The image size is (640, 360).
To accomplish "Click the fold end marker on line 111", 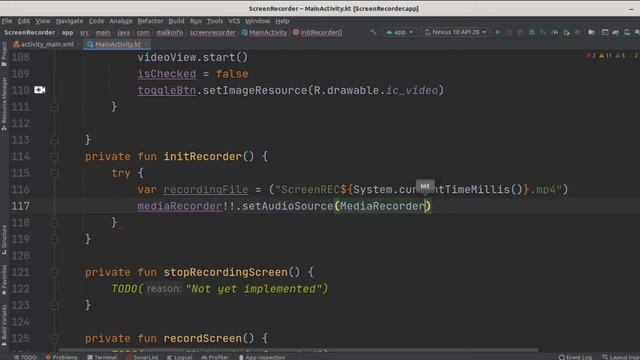I will pyautogui.click(x=55, y=107).
